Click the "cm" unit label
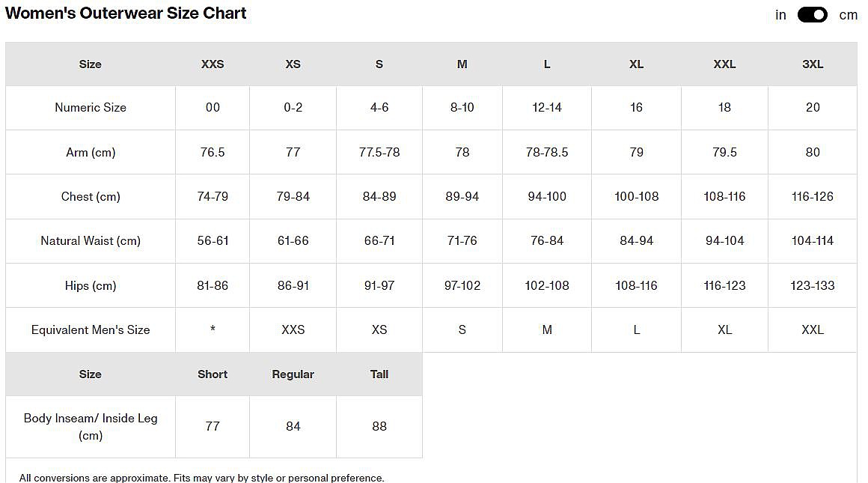 coord(848,15)
